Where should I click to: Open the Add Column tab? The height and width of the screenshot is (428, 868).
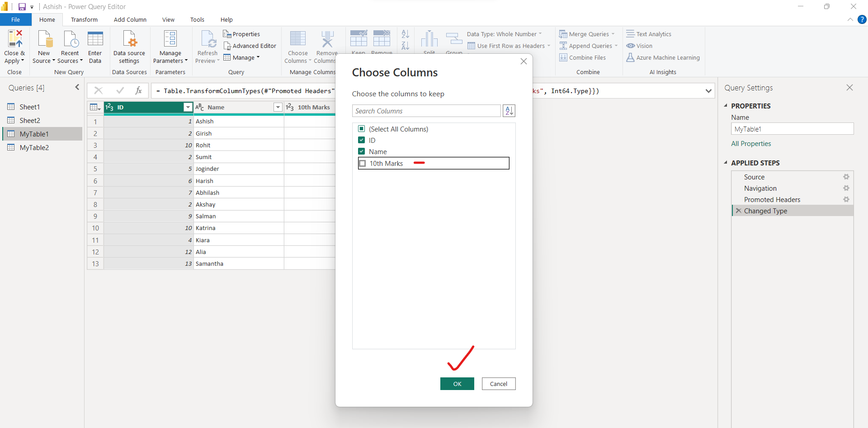coord(130,19)
